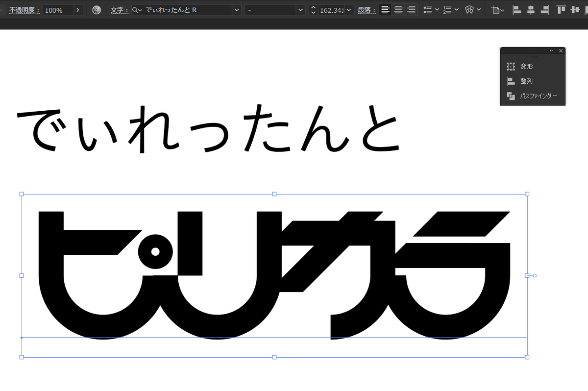
Task: Click Horizontal Align Right icon
Action: pyautogui.click(x=545, y=10)
